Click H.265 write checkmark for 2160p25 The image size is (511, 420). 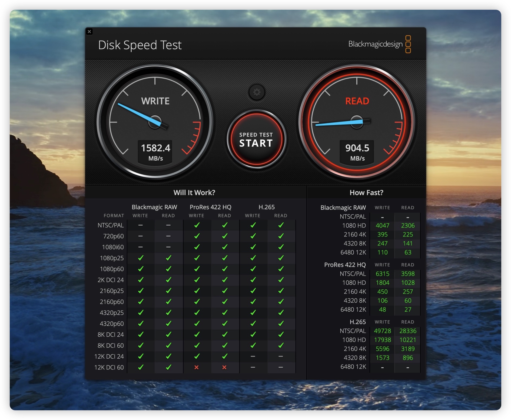tap(253, 291)
